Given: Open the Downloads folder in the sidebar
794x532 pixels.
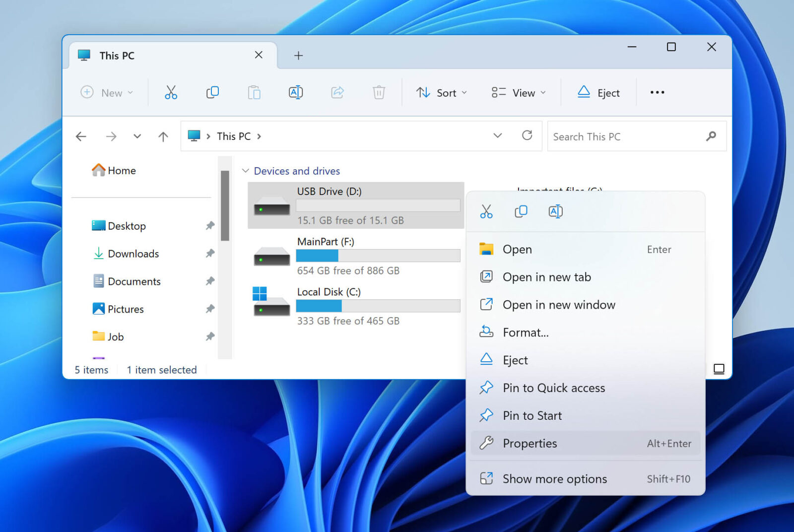Looking at the screenshot, I should 132,254.
